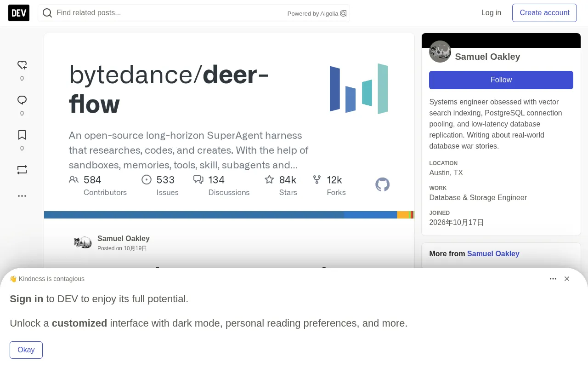This screenshot has width=588, height=368.
Task: Add a heart reaction to the post
Action: 22,65
